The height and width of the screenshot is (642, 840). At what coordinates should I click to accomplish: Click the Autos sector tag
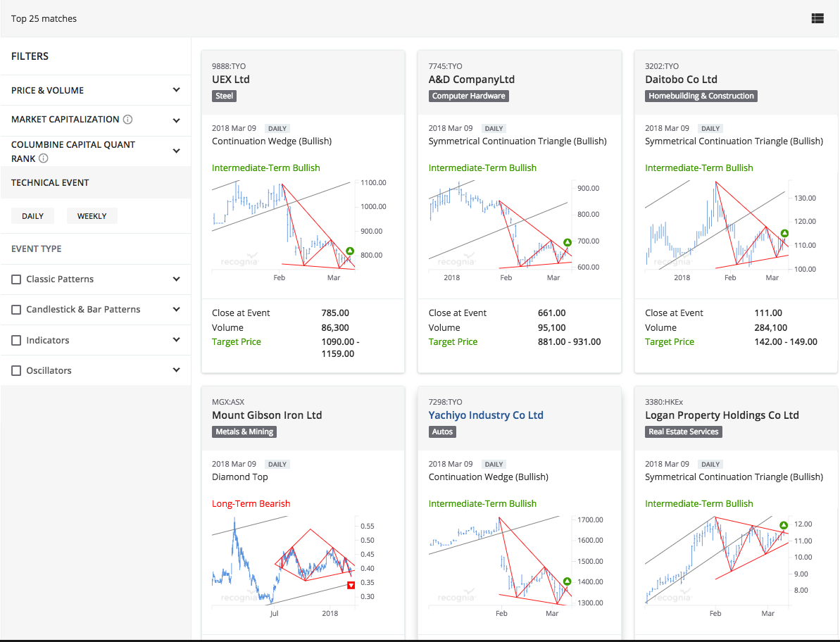pos(442,432)
